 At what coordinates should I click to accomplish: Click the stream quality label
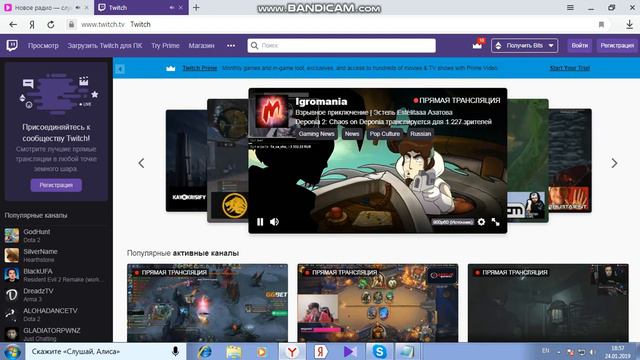pyautogui.click(x=453, y=222)
